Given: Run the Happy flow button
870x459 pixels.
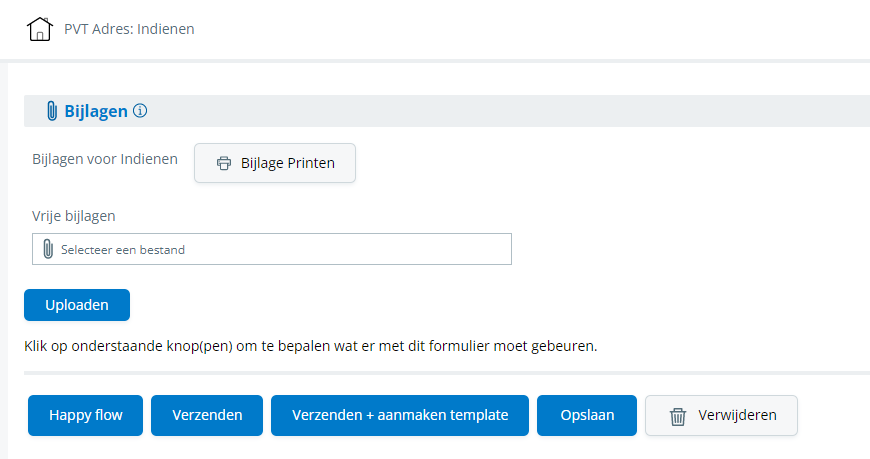Looking at the screenshot, I should point(85,415).
